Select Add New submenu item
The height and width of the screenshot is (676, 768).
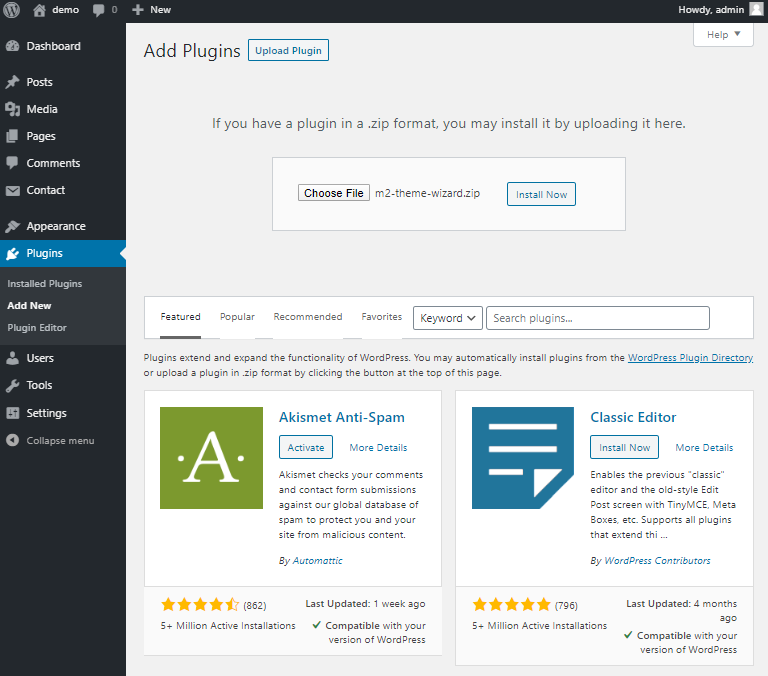coord(29,306)
